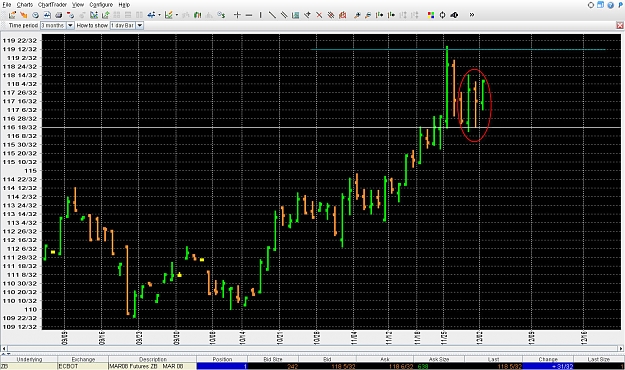Click the chart window icon with blue line

47,15
